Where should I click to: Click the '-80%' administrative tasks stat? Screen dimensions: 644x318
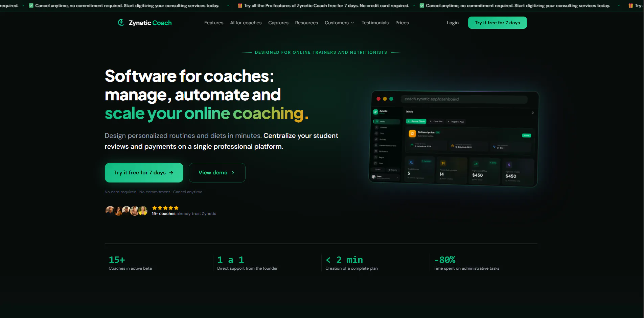pyautogui.click(x=466, y=263)
